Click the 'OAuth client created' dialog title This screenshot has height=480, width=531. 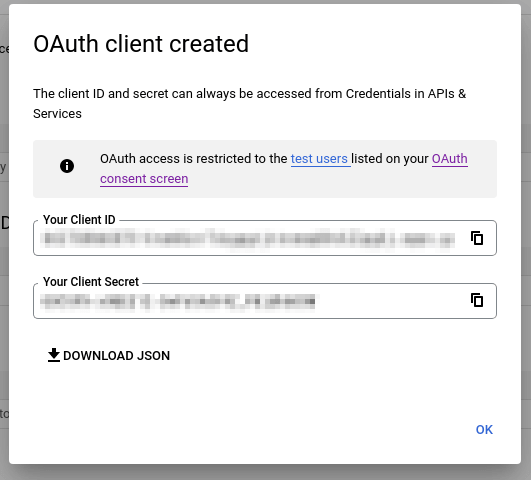pos(141,44)
